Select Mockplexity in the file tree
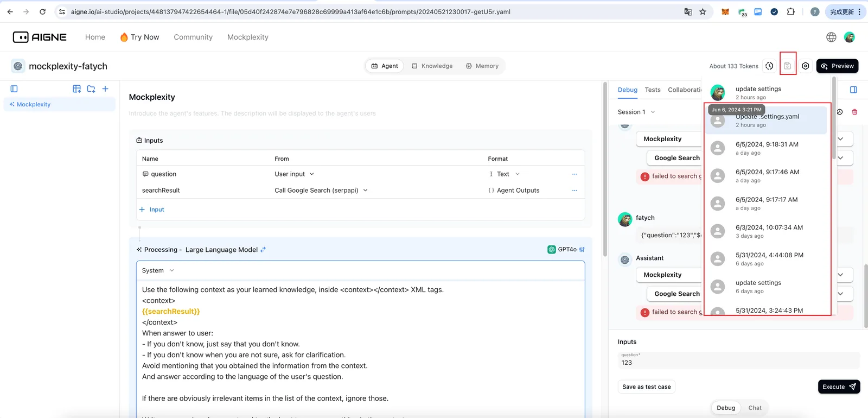 tap(60, 104)
